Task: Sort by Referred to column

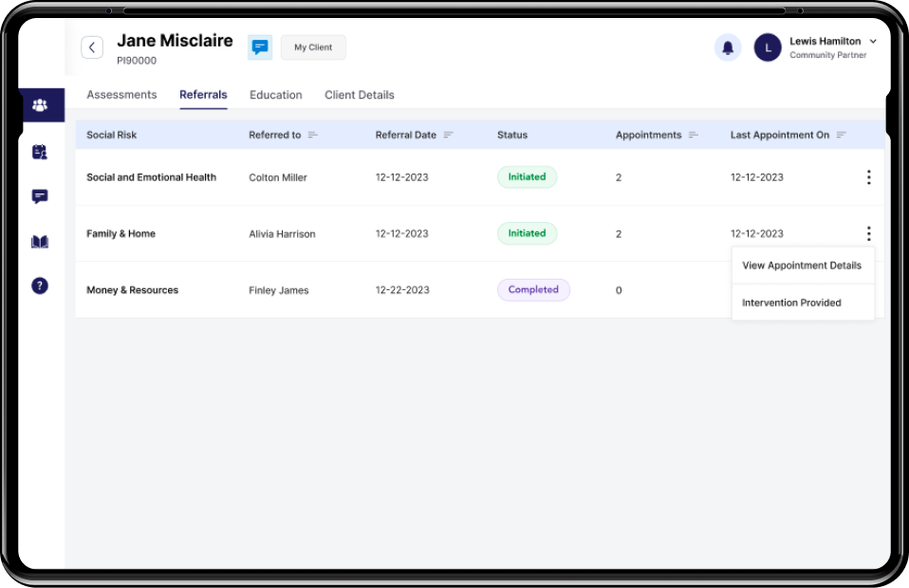Action: click(313, 136)
